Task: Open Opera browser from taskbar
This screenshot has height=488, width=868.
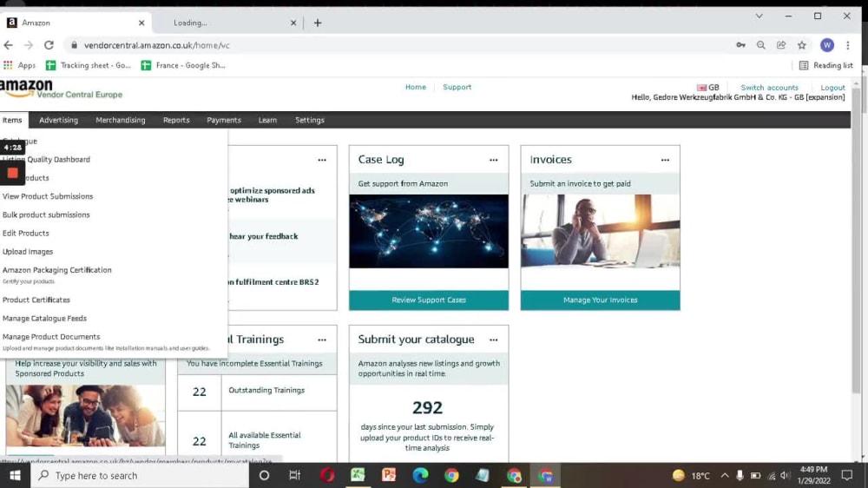Action: 327,475
